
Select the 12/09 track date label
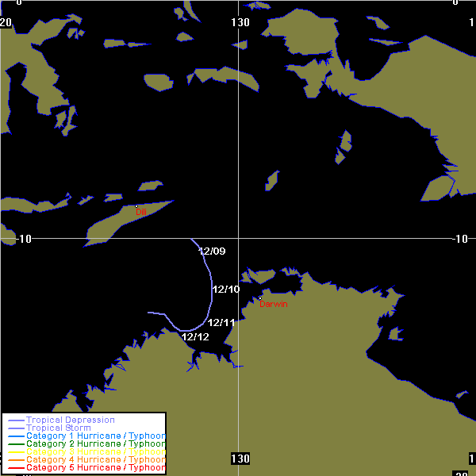click(212, 251)
